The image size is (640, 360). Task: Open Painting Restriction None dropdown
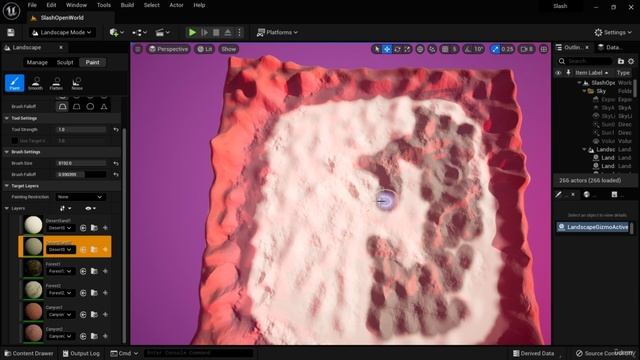(x=80, y=197)
